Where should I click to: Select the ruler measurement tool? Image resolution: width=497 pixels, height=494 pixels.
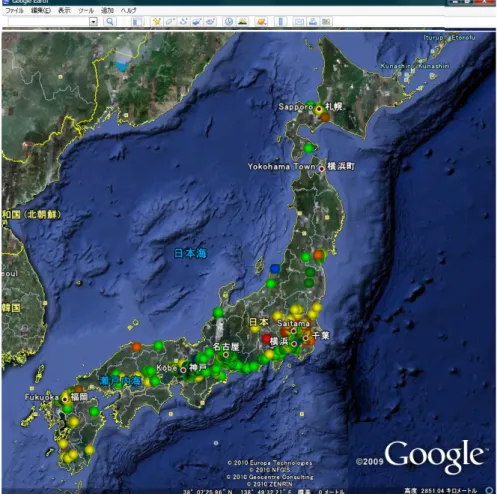coord(280,22)
